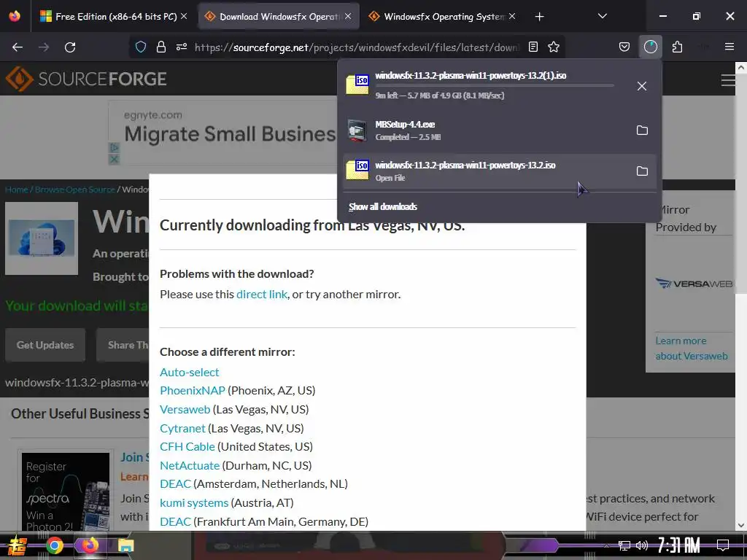Select DEAC Amsterdam mirror
Screen dimensions: 747x560
175,484
